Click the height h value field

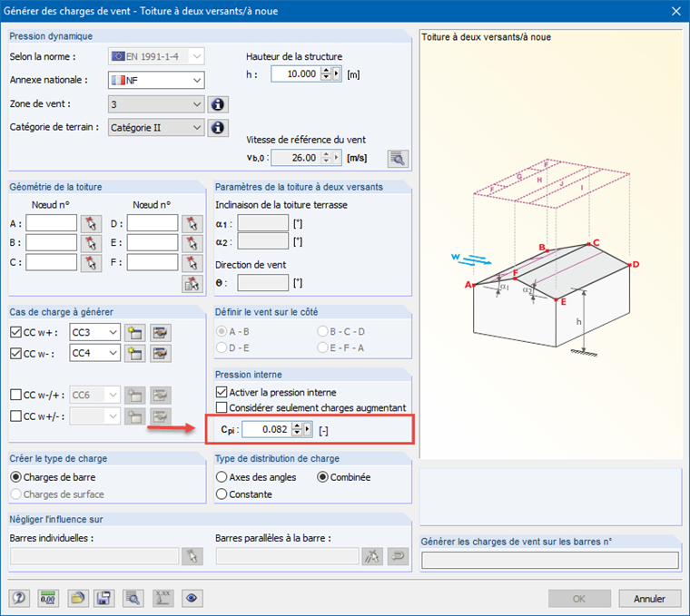[296, 73]
